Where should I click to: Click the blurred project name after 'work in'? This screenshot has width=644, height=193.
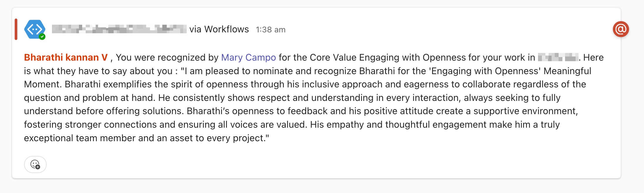558,57
